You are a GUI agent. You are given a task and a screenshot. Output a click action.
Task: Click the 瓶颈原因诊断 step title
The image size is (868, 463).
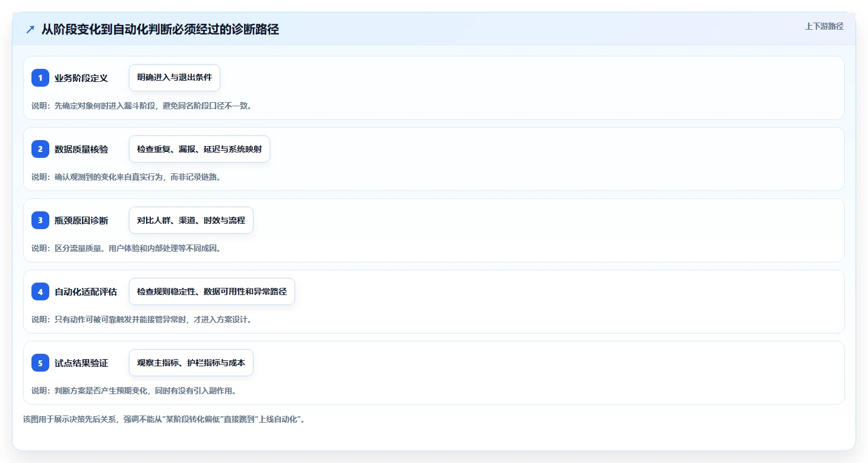pos(81,220)
